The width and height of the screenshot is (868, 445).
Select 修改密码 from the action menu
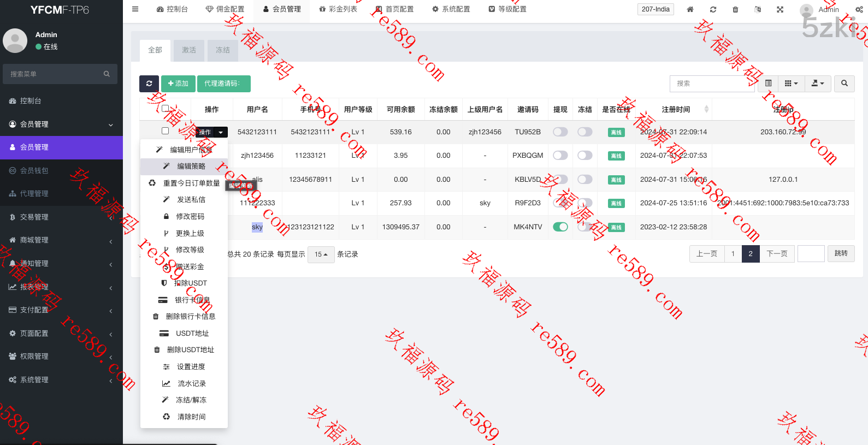click(x=190, y=217)
